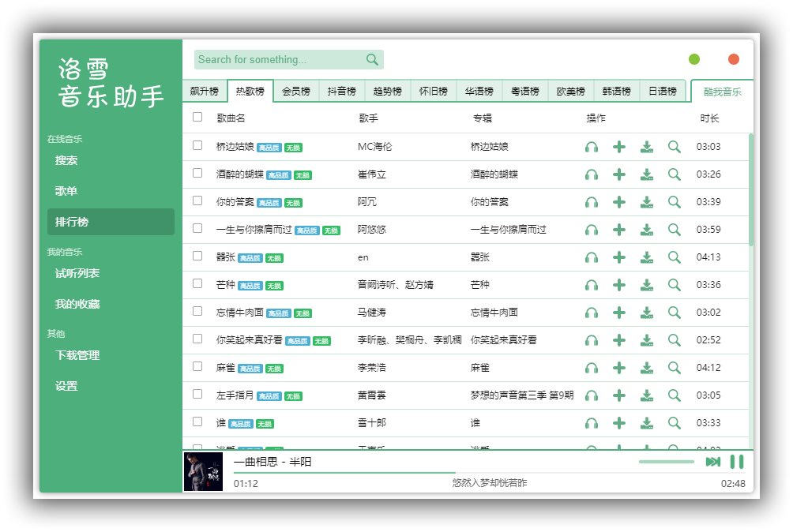This screenshot has width=793, height=532.
Task: Switch to the 会员榜 tab
Action: point(296,92)
